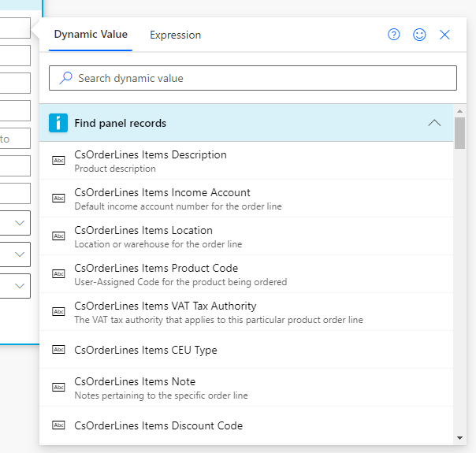
Task: Expand the bottom dropdown on the left form
Action: pos(20,287)
